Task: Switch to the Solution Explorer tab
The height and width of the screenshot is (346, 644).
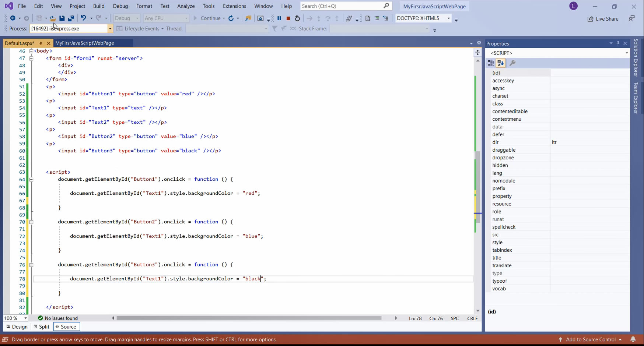Action: point(636,58)
